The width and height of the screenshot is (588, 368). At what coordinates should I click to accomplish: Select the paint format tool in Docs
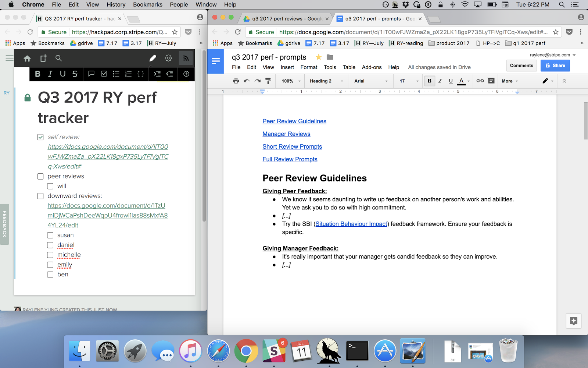[x=268, y=81]
